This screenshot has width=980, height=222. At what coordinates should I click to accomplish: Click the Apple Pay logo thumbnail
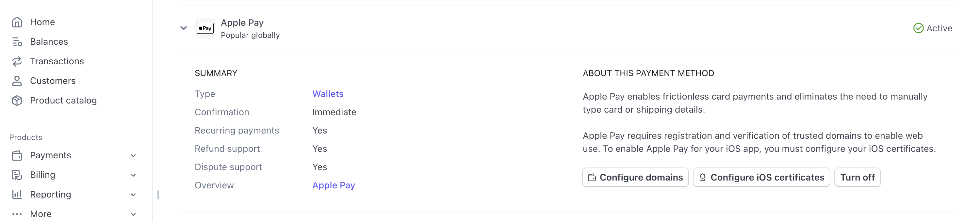205,28
